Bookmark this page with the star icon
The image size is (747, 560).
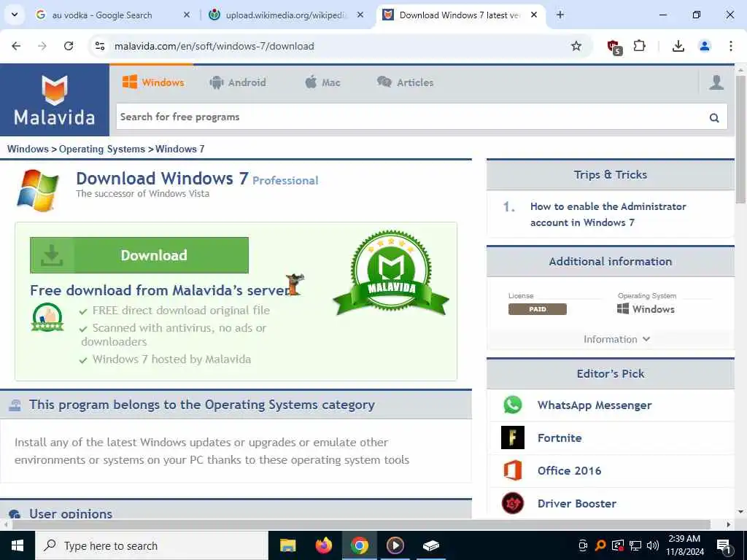point(576,46)
